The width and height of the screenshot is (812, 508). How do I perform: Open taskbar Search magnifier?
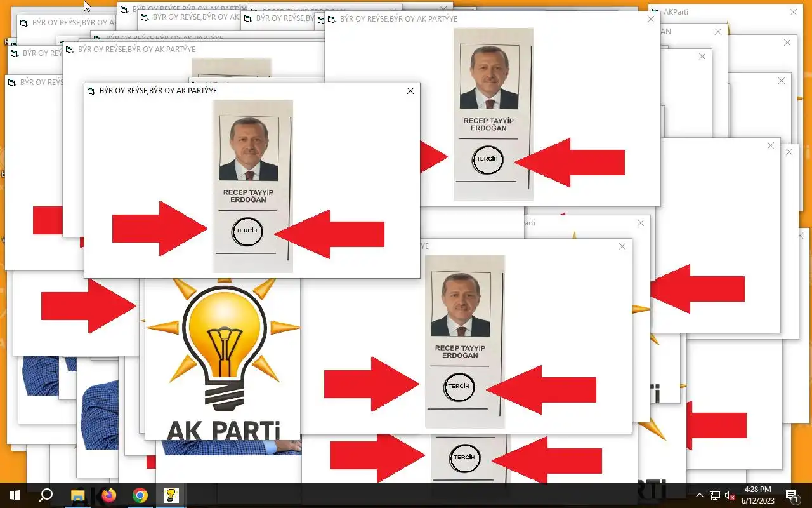click(x=46, y=495)
